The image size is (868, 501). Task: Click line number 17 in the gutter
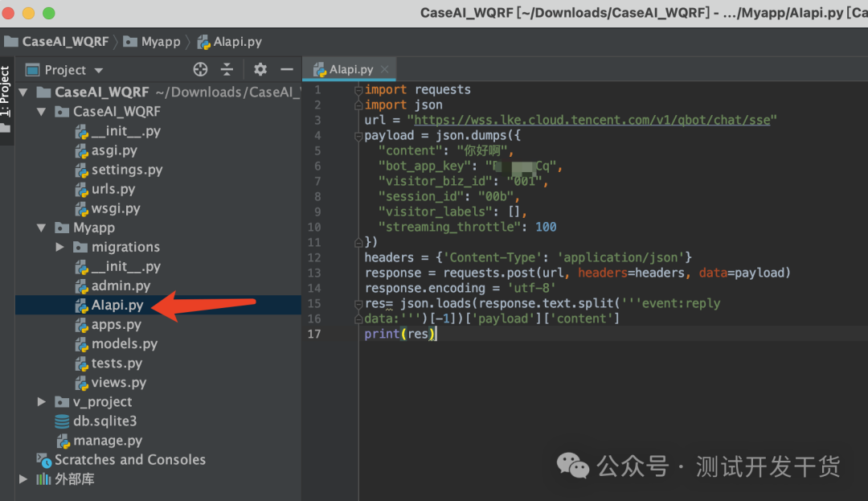[x=314, y=334]
